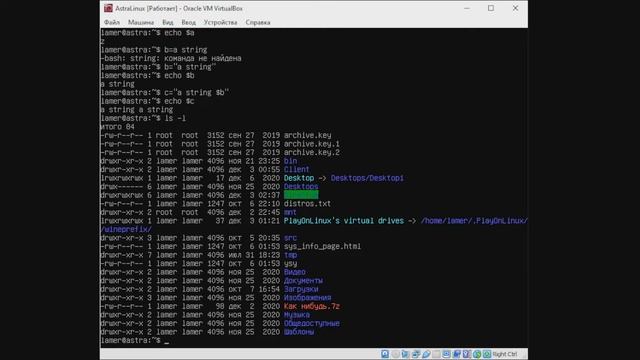The height and width of the screenshot is (360, 640).
Task: Click the Загрузки directory name
Action: 301,289
